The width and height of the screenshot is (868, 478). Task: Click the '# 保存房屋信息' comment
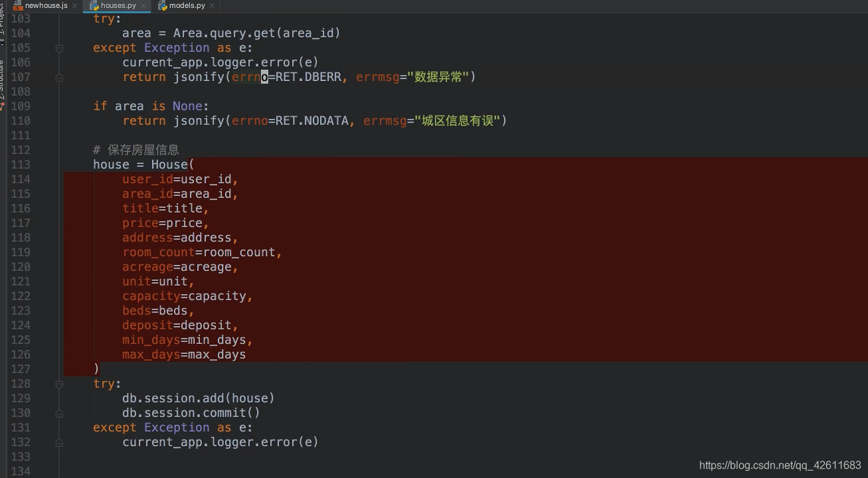pyautogui.click(x=136, y=150)
